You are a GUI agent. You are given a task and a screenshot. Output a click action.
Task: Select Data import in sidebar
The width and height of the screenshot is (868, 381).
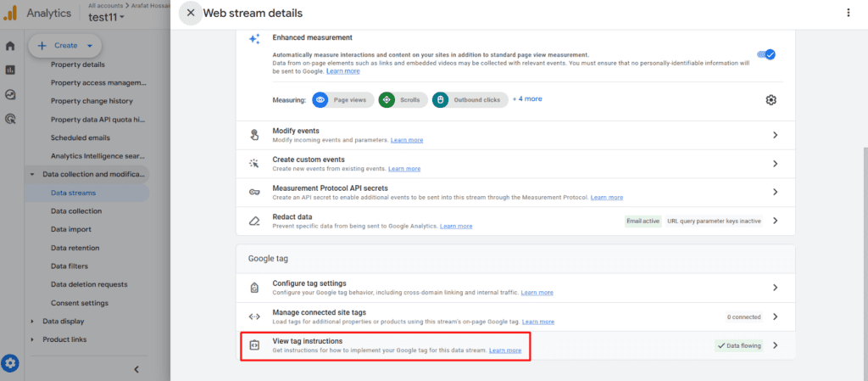71,229
